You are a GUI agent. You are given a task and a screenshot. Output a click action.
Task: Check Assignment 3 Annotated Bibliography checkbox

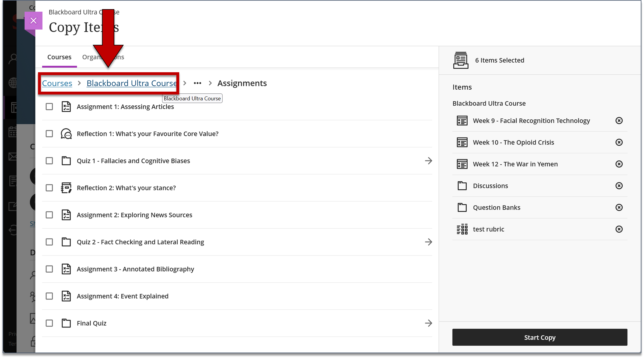pyautogui.click(x=49, y=269)
